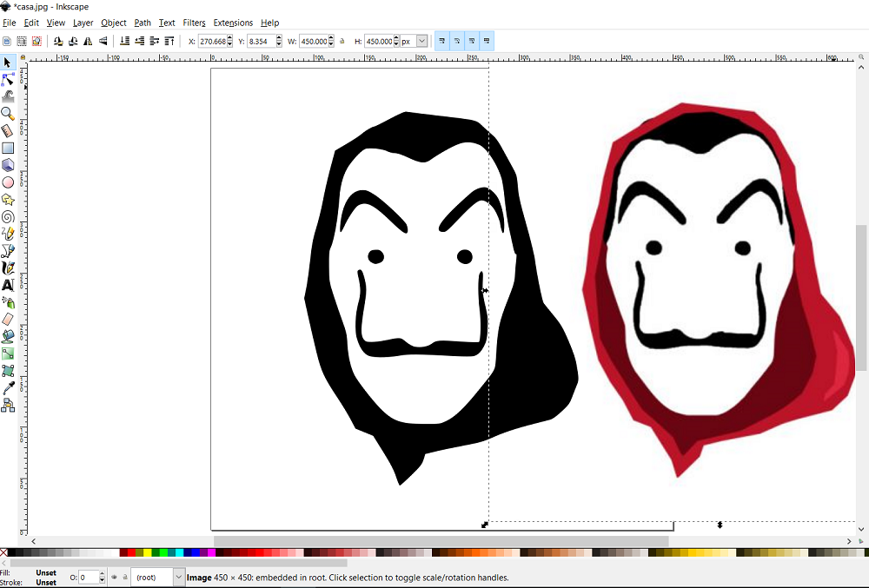
Task: Select the Measure ruler tool
Action: coord(8,131)
